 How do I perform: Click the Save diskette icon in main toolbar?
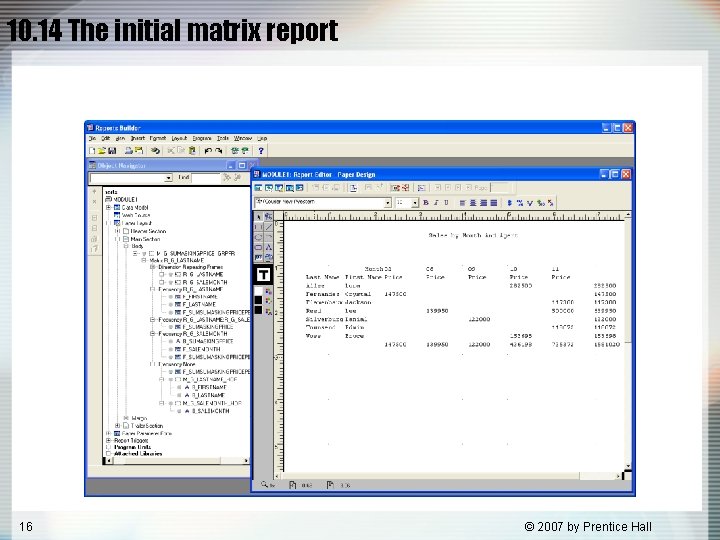pyautogui.click(x=112, y=151)
